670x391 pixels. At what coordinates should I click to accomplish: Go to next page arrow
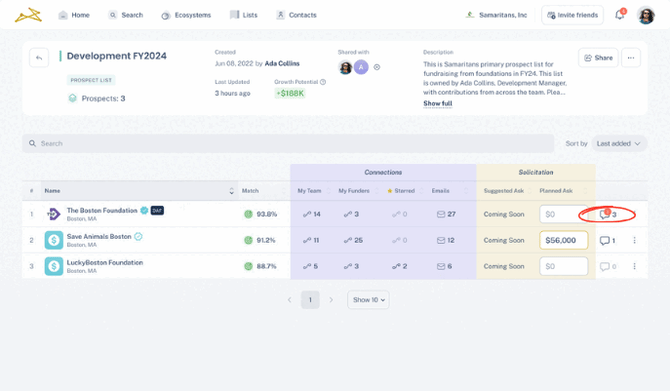coord(331,300)
